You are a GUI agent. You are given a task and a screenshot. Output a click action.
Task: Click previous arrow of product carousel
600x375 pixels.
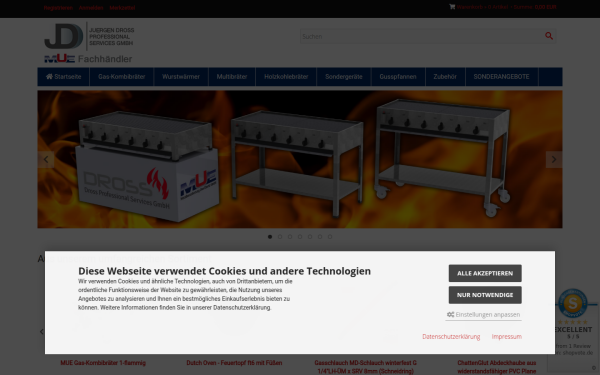click(x=42, y=331)
